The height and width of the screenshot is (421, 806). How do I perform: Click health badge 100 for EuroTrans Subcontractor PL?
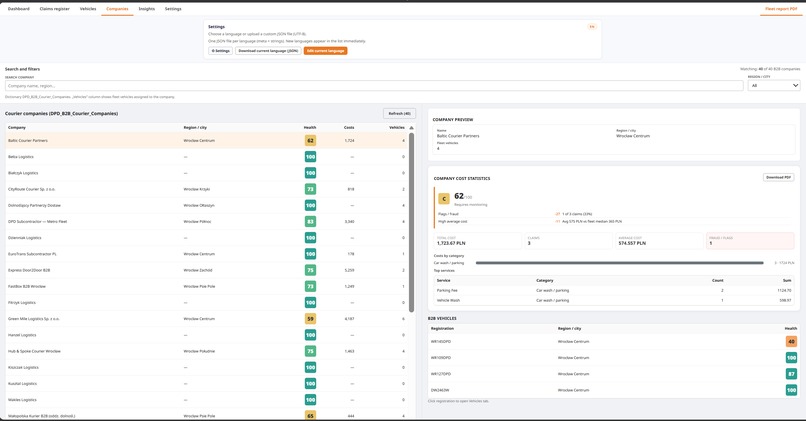point(310,254)
